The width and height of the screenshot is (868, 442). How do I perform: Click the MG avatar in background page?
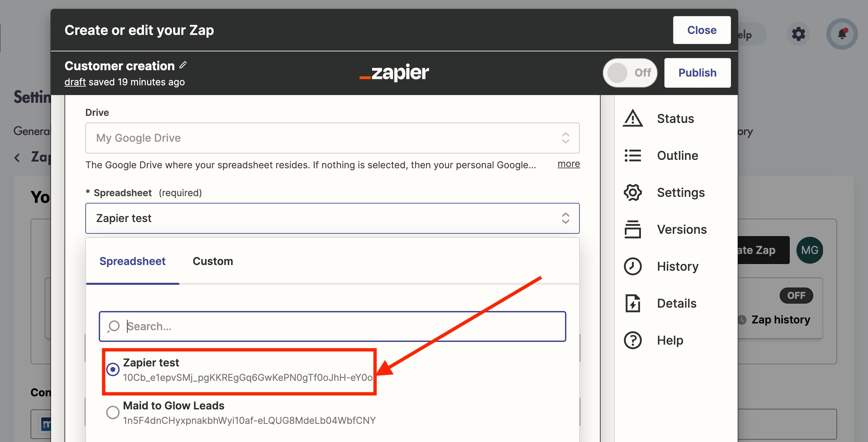click(x=809, y=250)
